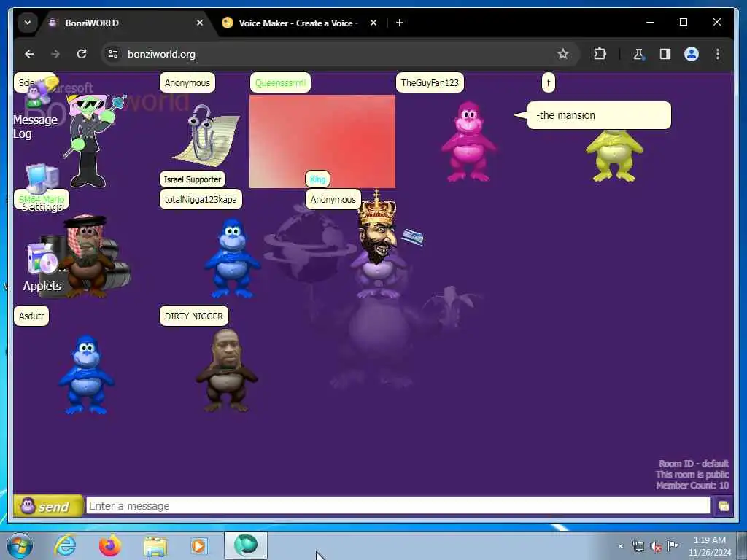The height and width of the screenshot is (560, 747).
Task: Open the network tray icon
Action: click(638, 547)
